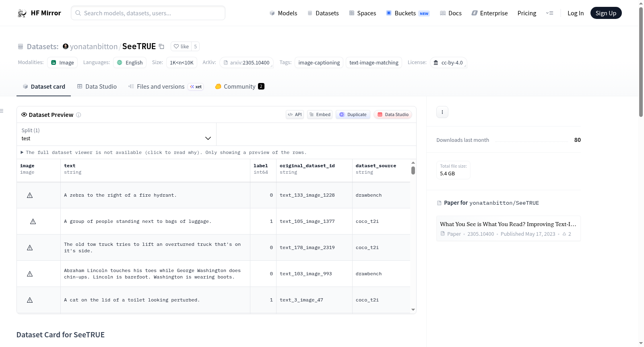Click the warning icon in zebra row
Screen dimensions: 644x347
click(30, 195)
